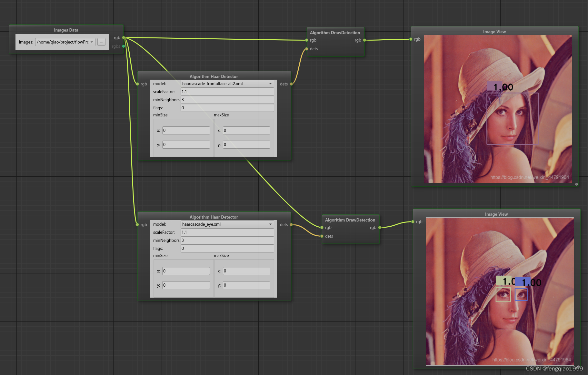588x375 pixels.
Task: Click the eye-detection image in lower Image View
Action: pos(500,291)
